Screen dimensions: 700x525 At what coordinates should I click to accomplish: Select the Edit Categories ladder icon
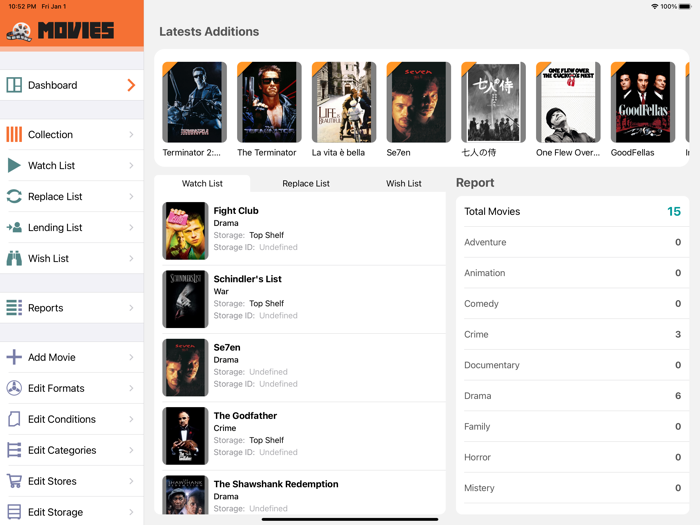click(14, 450)
